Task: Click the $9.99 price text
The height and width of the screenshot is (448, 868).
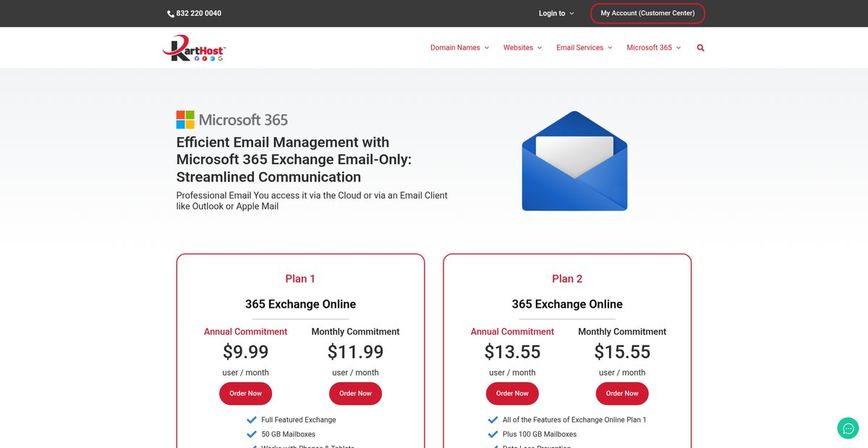Action: pos(245,352)
